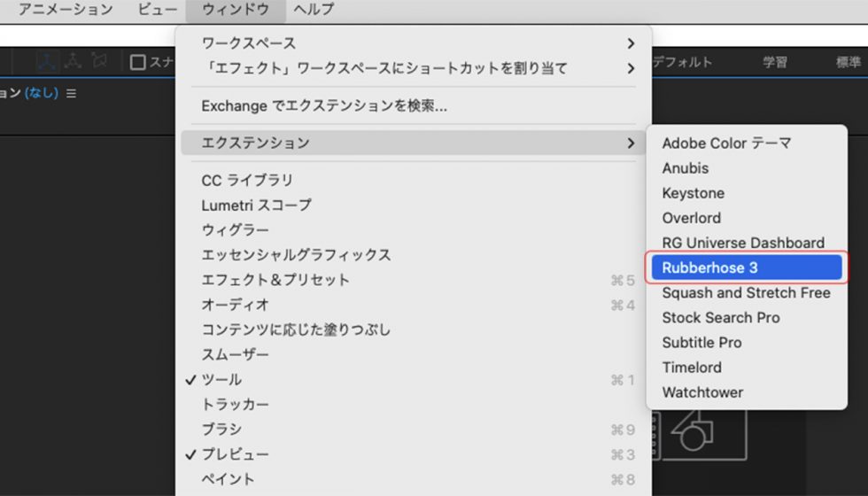Open the ヘルプ menu
The height and width of the screenshot is (496, 868).
314,10
